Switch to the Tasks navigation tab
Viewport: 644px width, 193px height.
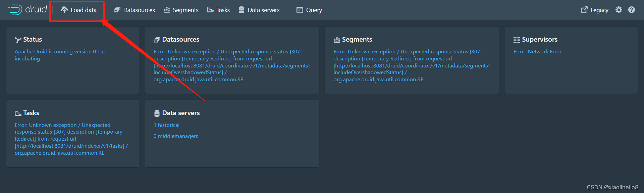pos(218,10)
